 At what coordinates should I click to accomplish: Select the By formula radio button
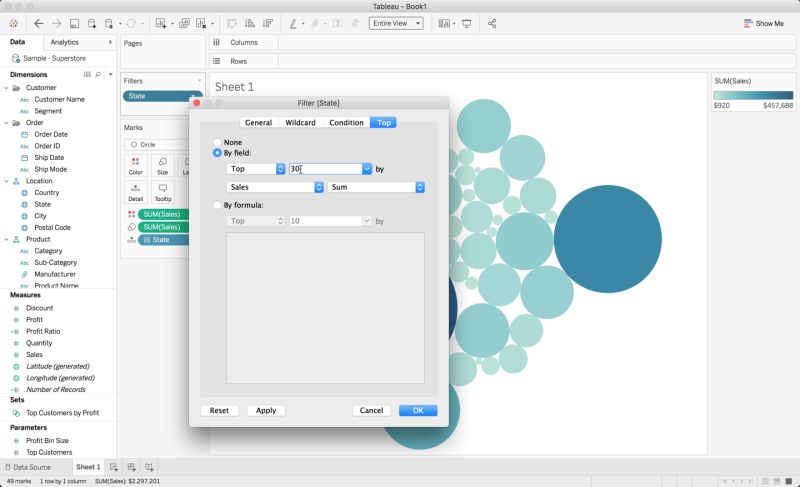(217, 205)
